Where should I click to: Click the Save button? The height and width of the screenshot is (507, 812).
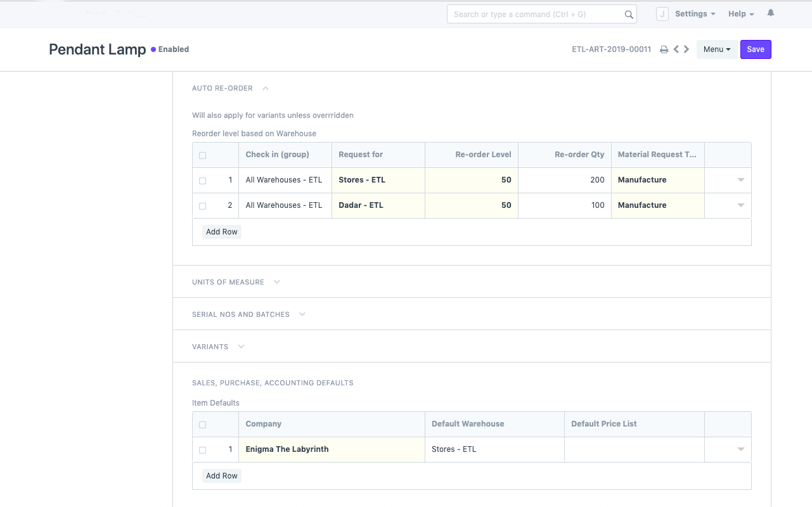pos(755,49)
